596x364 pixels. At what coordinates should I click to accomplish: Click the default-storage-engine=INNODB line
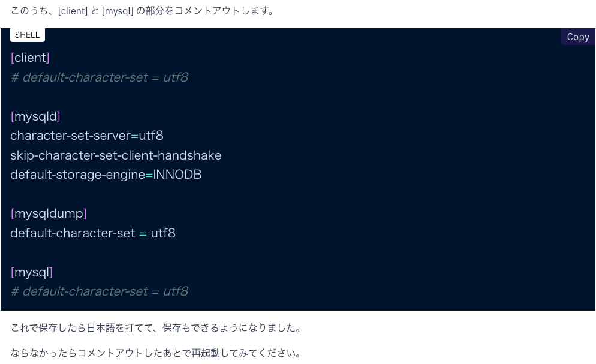[106, 175]
